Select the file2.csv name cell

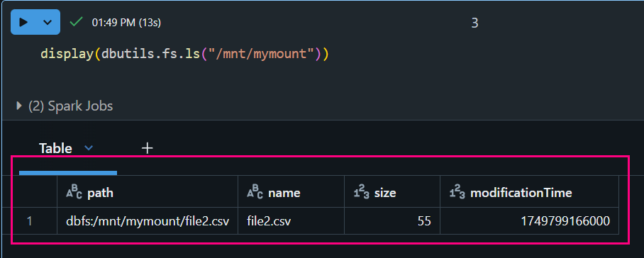(292, 221)
